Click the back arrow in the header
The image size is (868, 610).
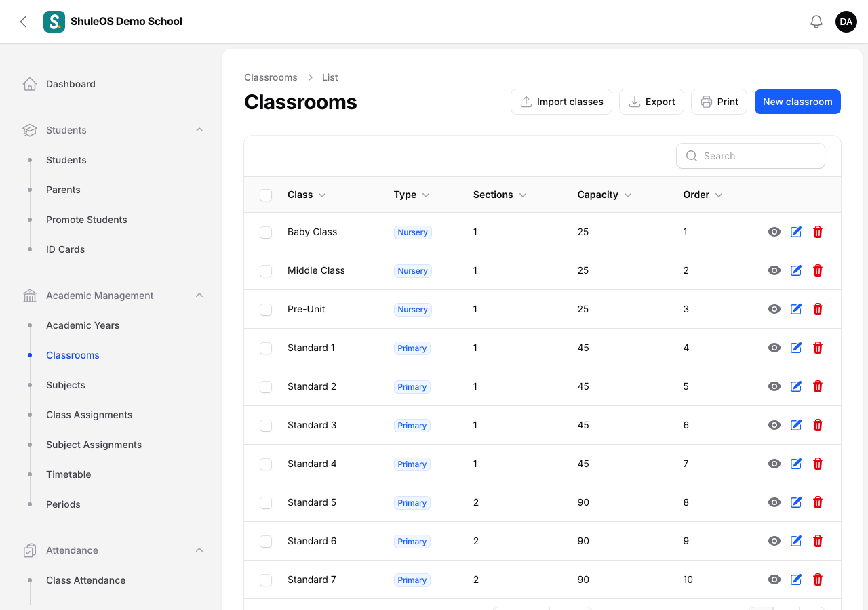[23, 22]
